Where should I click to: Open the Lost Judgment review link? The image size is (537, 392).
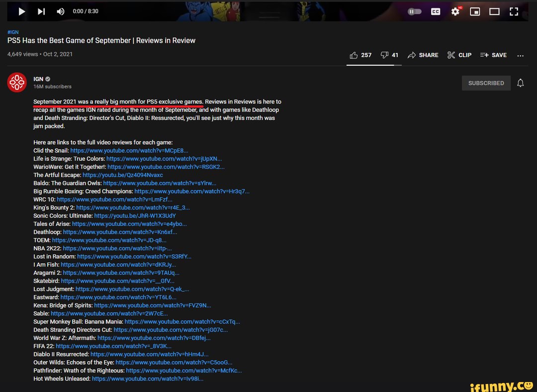tap(132, 289)
